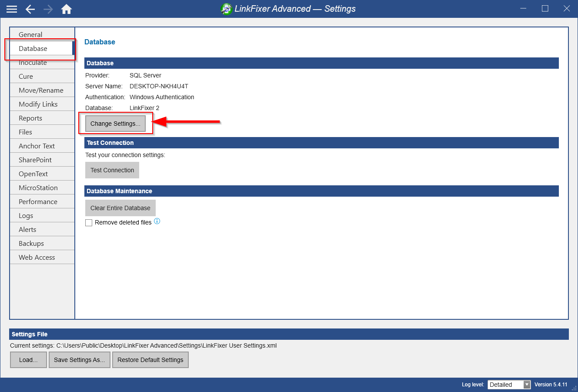This screenshot has width=578, height=392.
Task: Return to the Home screen icon
Action: click(67, 9)
